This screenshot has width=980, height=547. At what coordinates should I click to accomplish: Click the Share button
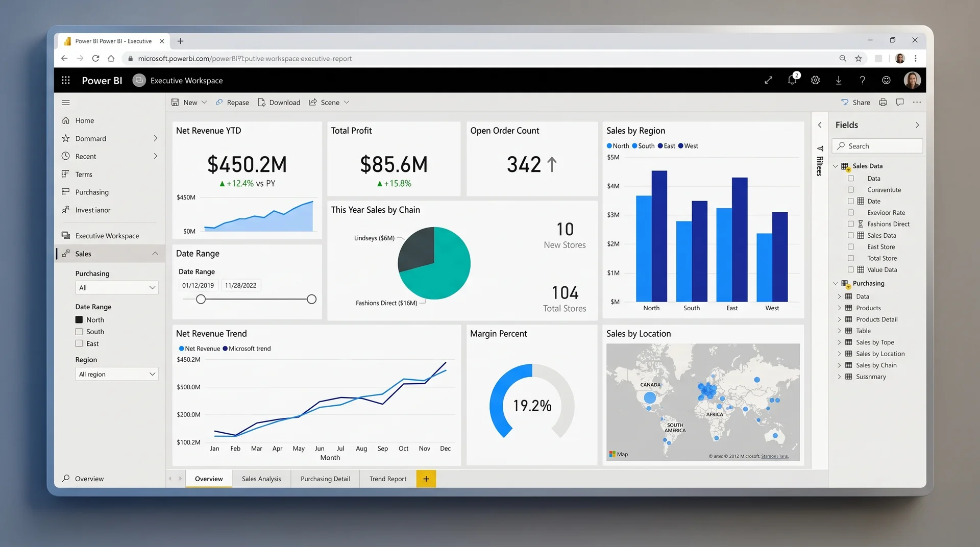(855, 103)
